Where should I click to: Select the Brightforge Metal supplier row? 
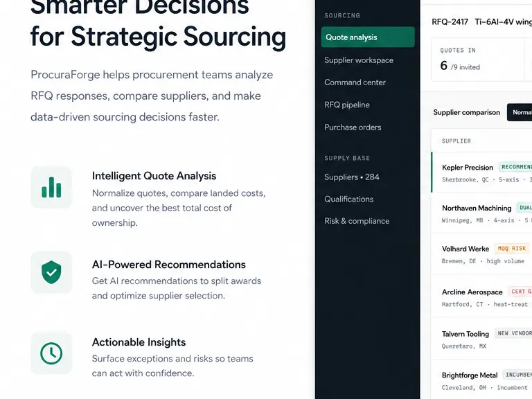click(481, 380)
